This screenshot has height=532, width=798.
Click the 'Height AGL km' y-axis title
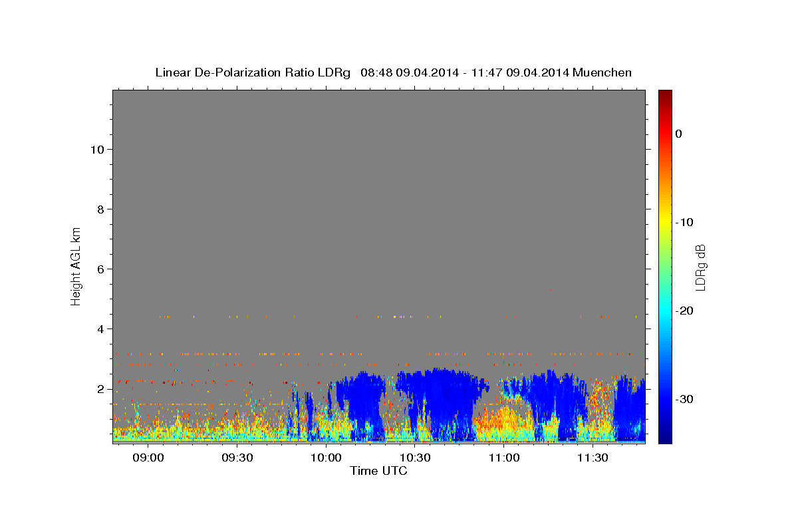point(76,265)
